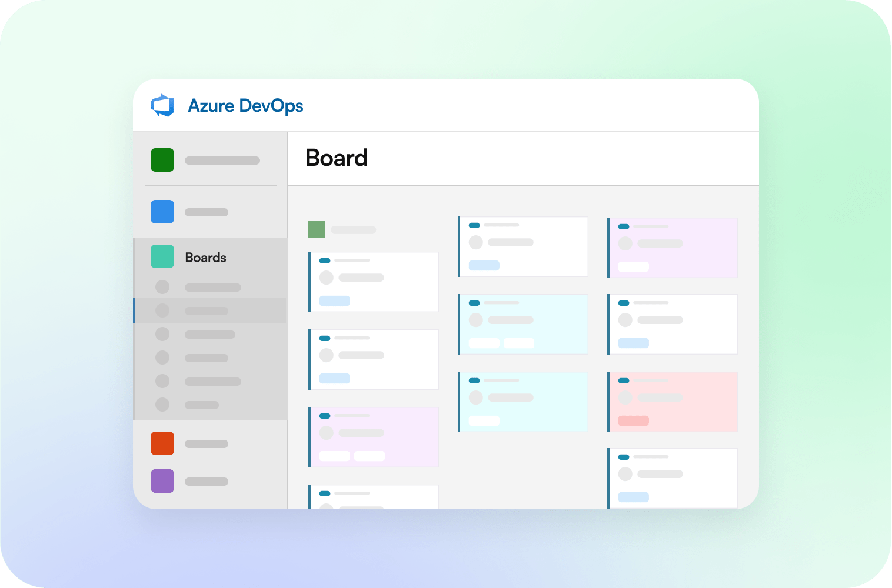Viewport: 892px width, 588px height.
Task: Select the highlighted sub-item under Boards
Action: coord(210,310)
